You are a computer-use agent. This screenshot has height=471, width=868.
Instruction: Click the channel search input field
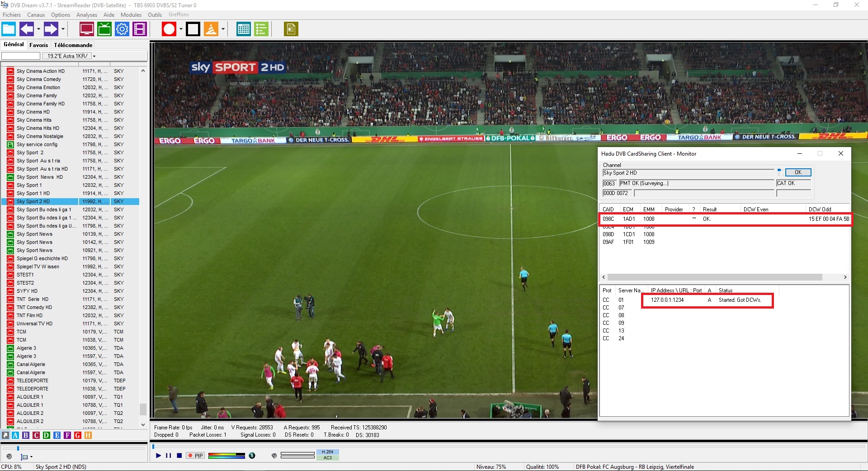tap(21, 56)
